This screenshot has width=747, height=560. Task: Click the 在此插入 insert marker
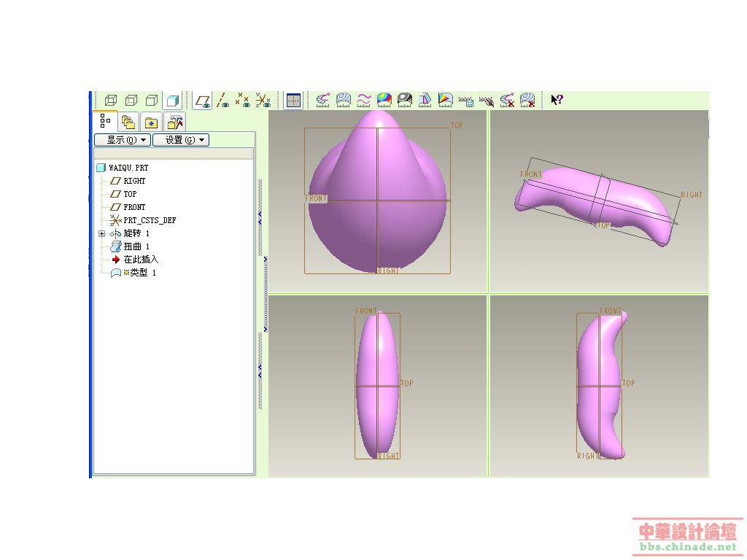(140, 260)
